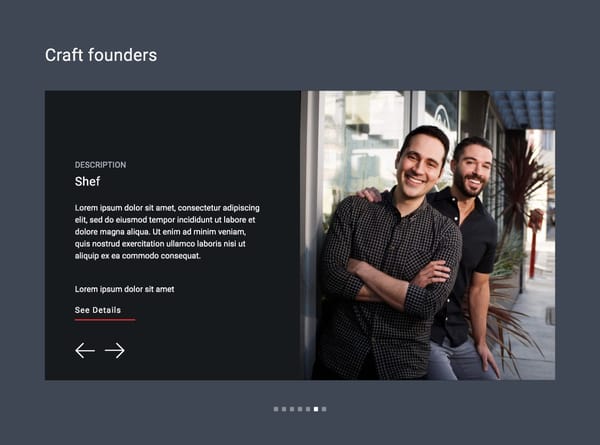Open the See Details link
The image size is (600, 445).
(98, 310)
